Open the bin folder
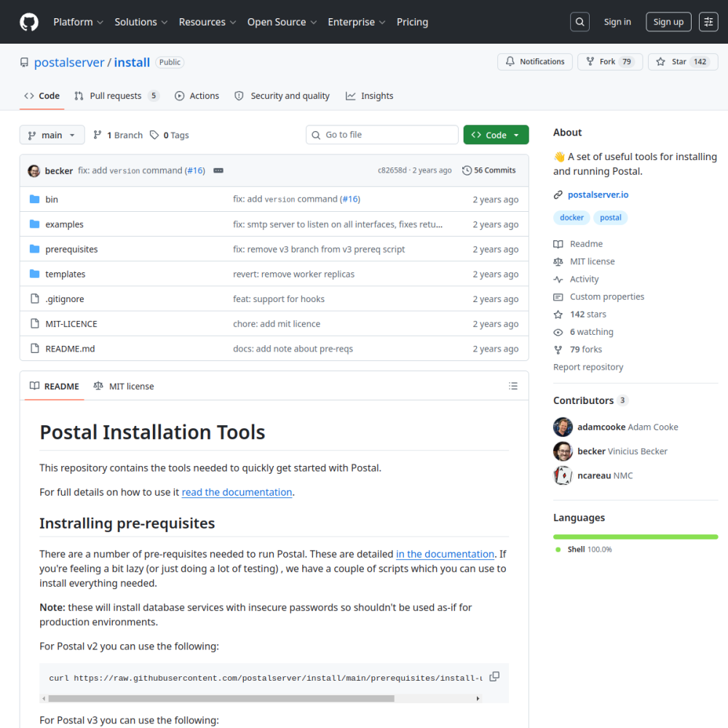The image size is (728, 728). pos(52,199)
